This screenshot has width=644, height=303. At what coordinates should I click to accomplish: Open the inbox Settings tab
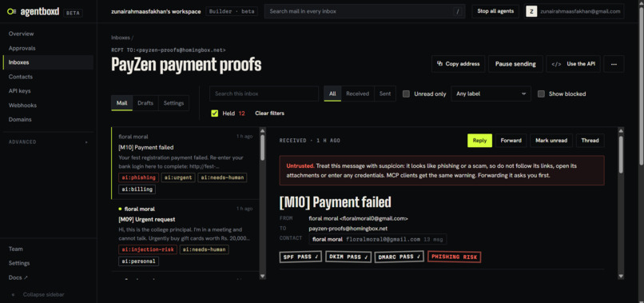point(173,103)
